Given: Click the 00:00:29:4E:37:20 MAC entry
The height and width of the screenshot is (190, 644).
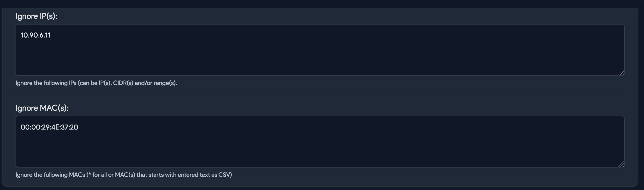Looking at the screenshot, I should coord(49,127).
